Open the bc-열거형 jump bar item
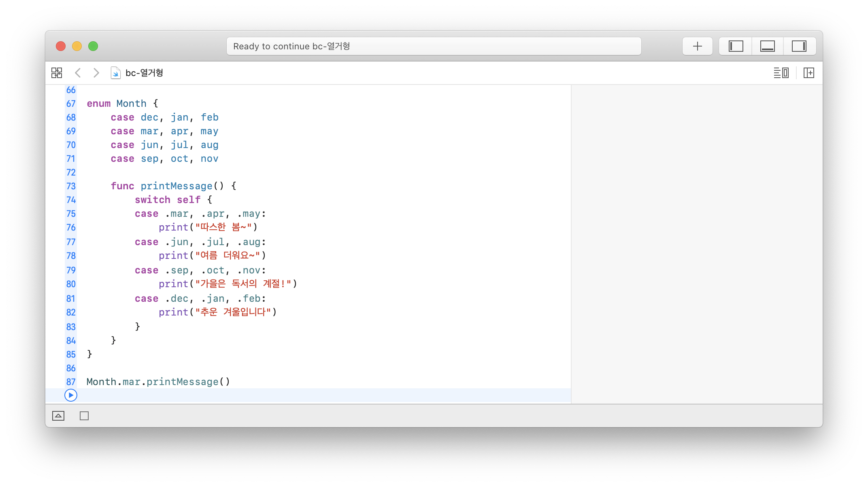 [144, 73]
